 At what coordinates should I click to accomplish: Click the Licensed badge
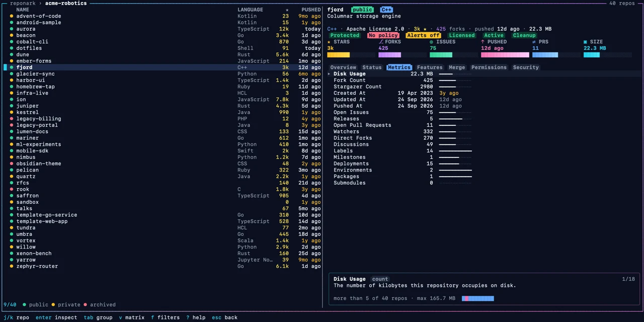coord(462,35)
